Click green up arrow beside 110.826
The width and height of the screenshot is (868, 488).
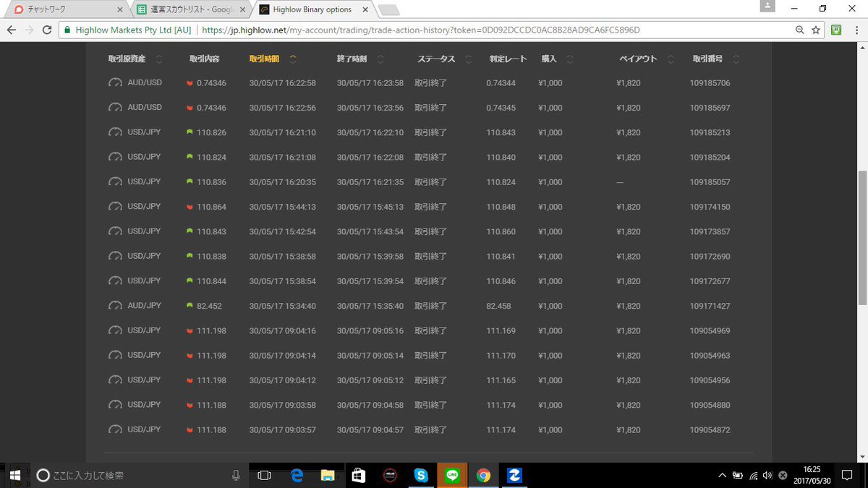pyautogui.click(x=190, y=132)
